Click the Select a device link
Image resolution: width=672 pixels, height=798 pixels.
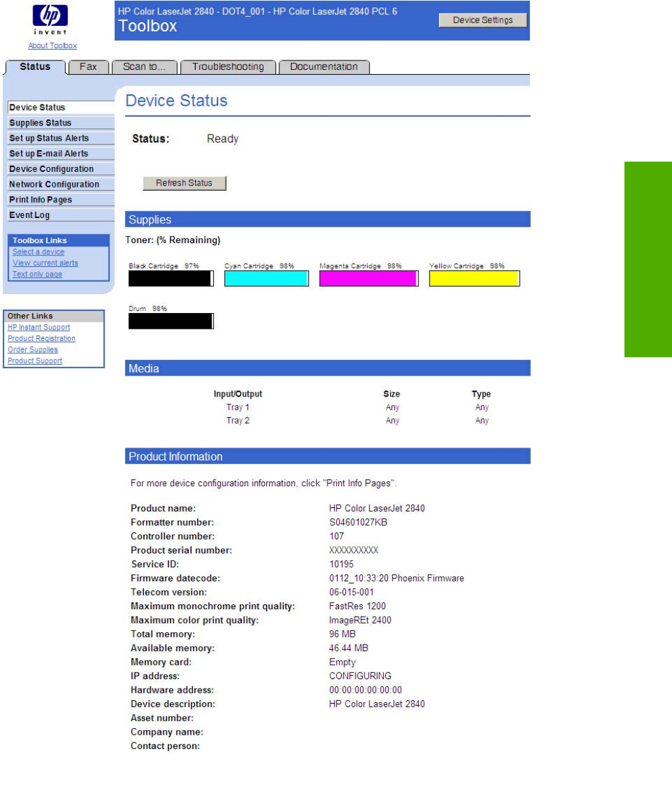(39, 252)
